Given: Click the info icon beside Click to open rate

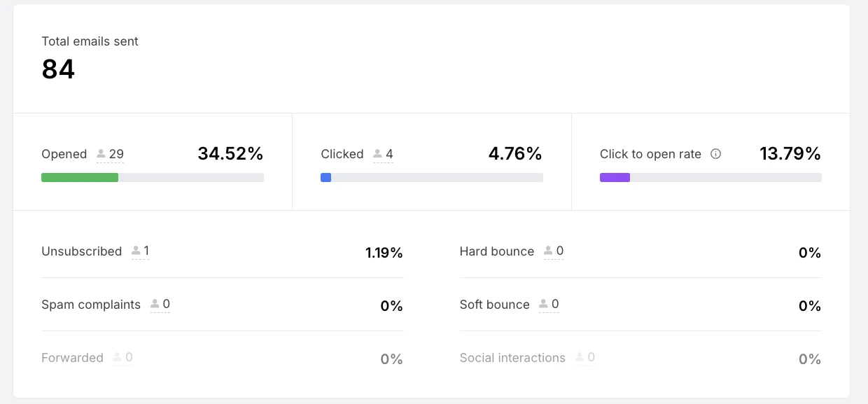Looking at the screenshot, I should pyautogui.click(x=715, y=154).
